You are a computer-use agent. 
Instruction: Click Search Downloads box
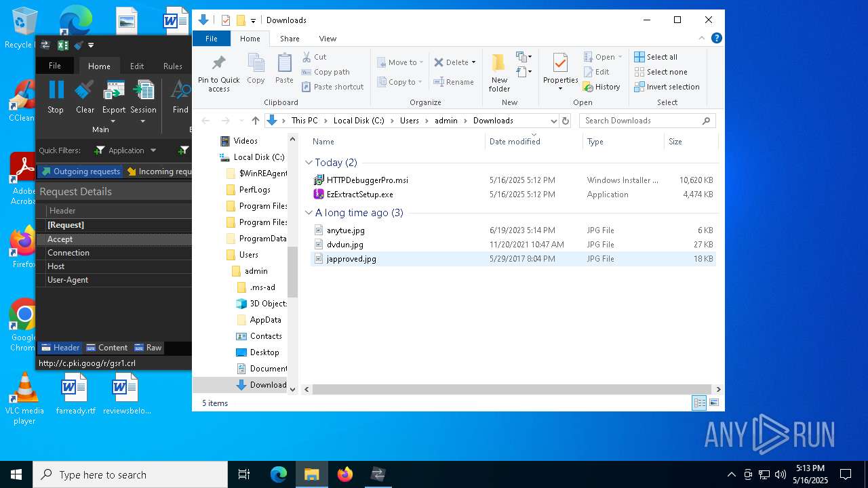(648, 121)
